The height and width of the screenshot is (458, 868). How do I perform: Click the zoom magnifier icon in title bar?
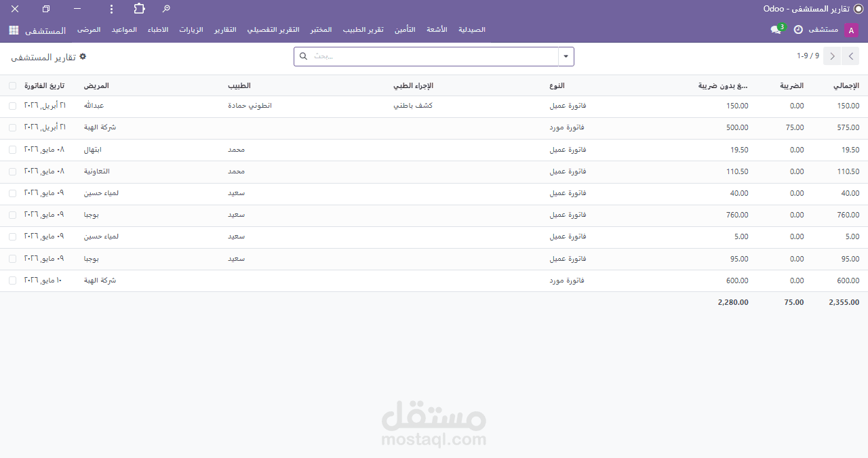[166, 9]
